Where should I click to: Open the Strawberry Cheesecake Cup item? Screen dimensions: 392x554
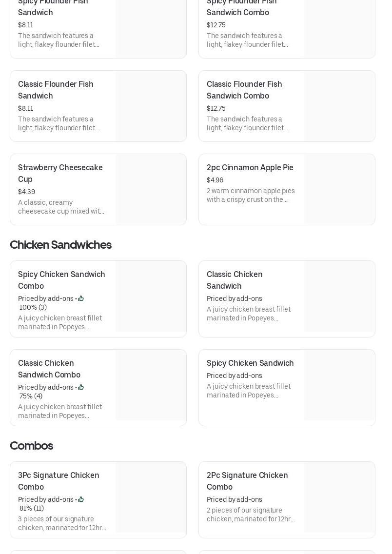click(60, 173)
